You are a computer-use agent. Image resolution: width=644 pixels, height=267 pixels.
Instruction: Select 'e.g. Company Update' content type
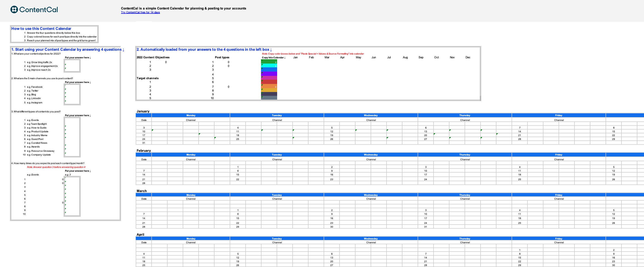pos(39,155)
